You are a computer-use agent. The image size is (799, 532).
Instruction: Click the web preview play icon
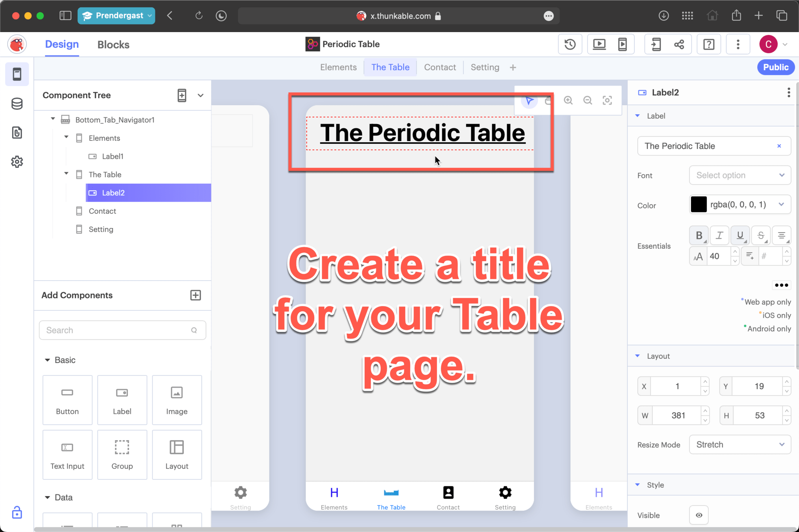[599, 44]
